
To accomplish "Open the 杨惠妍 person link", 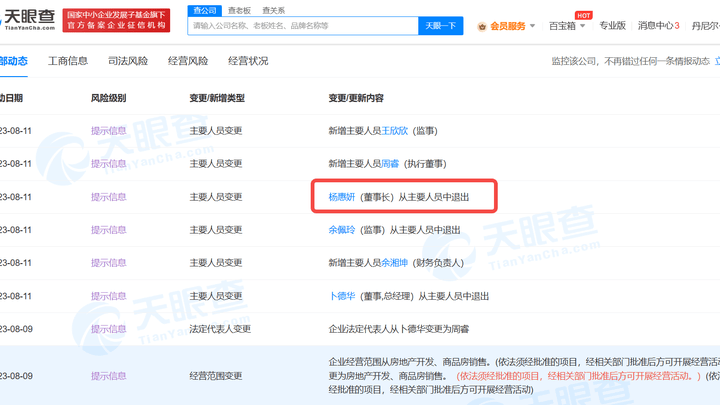I will (342, 197).
